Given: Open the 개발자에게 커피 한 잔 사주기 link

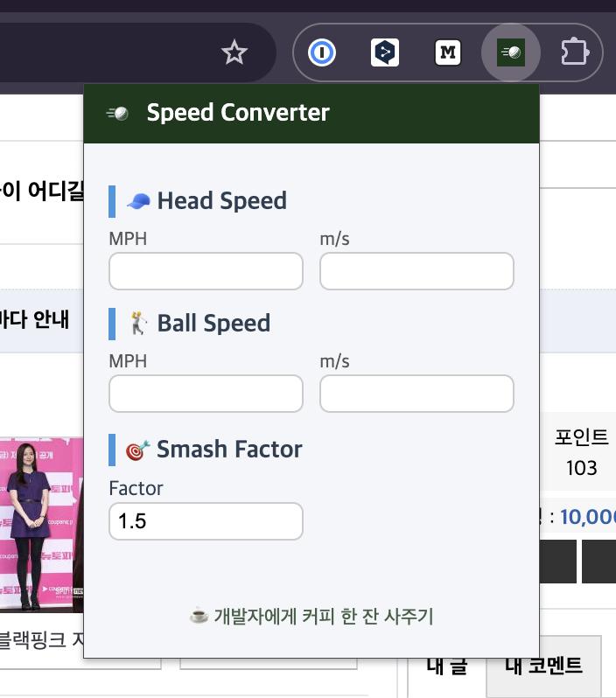Looking at the screenshot, I should pos(311,616).
